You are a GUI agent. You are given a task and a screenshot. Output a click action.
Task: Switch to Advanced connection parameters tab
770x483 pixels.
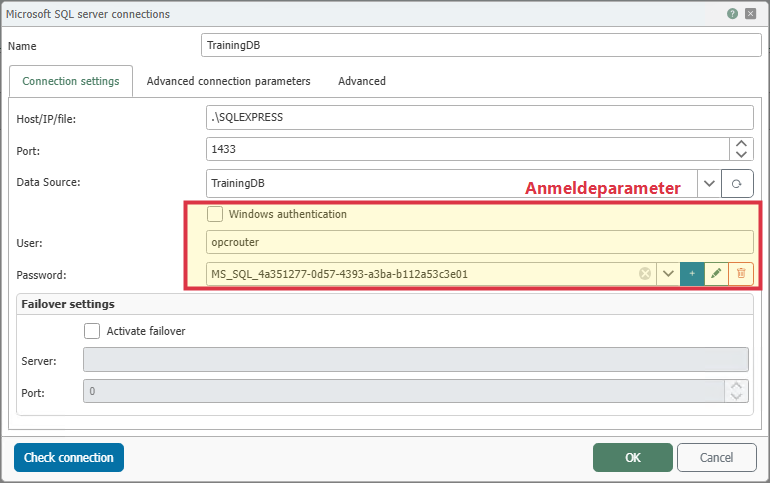coord(228,81)
